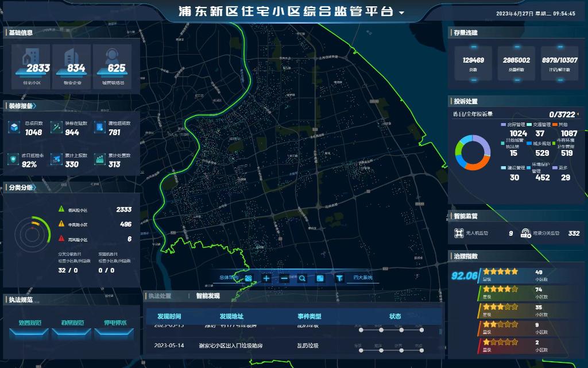Click the garbage sorting monitoring (垃圾分类监管) icon

pos(525,233)
